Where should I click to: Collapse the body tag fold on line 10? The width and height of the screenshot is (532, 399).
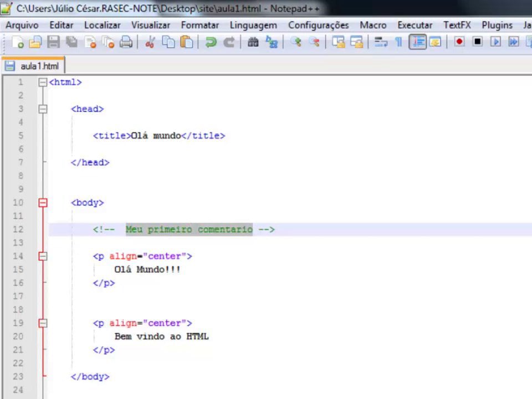43,203
